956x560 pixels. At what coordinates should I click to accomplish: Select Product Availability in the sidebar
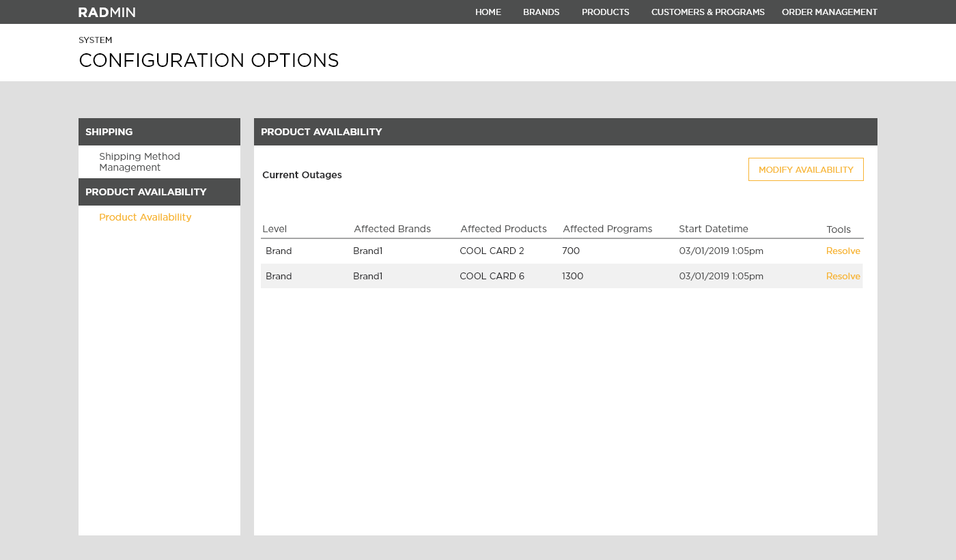[x=145, y=216]
